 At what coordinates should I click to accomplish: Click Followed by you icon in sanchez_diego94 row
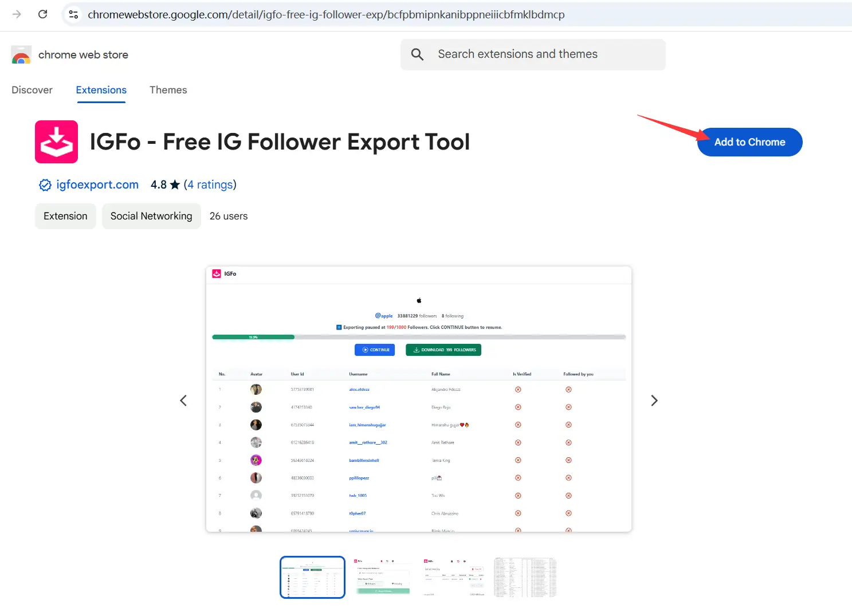568,407
